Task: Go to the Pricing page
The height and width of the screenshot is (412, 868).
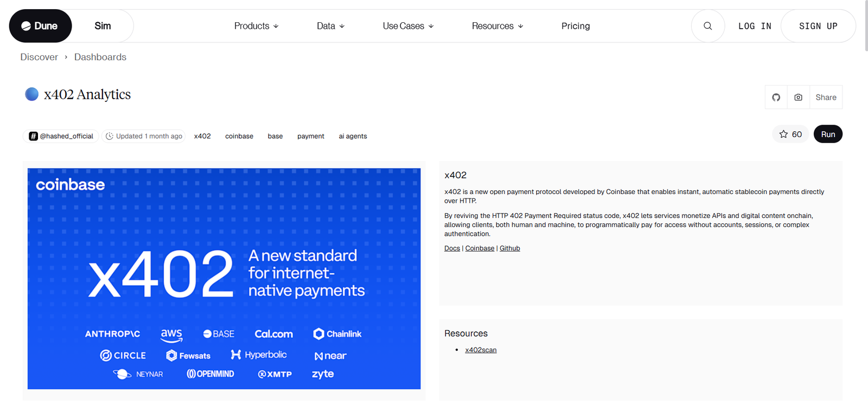Action: [576, 26]
